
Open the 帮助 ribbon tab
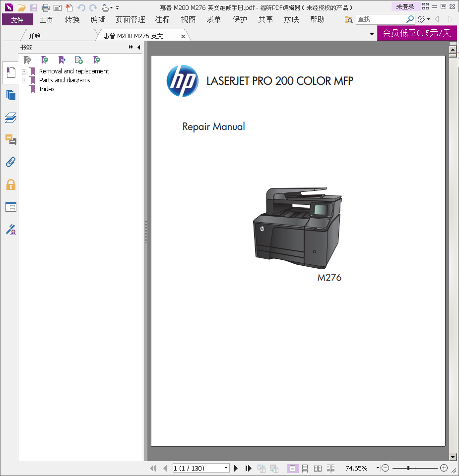click(318, 20)
